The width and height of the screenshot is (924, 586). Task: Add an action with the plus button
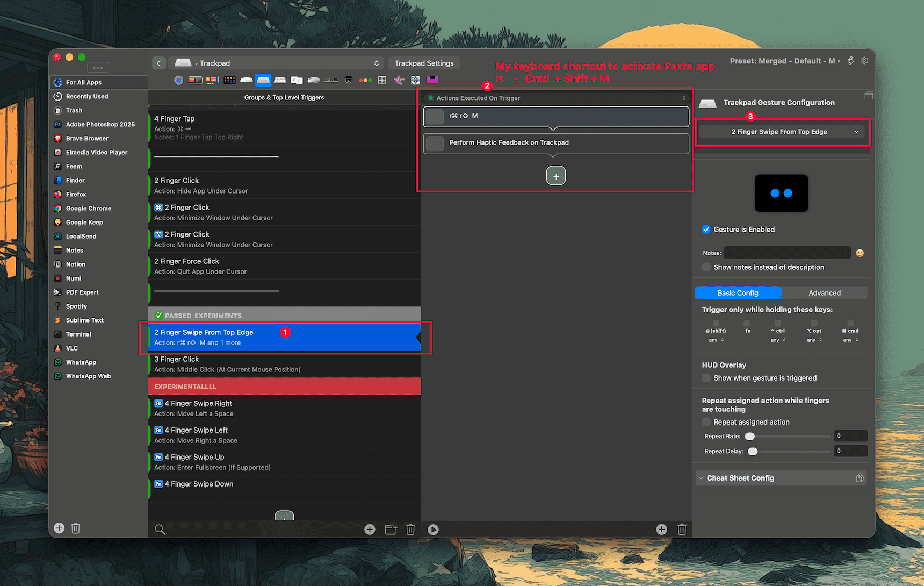coord(556,176)
